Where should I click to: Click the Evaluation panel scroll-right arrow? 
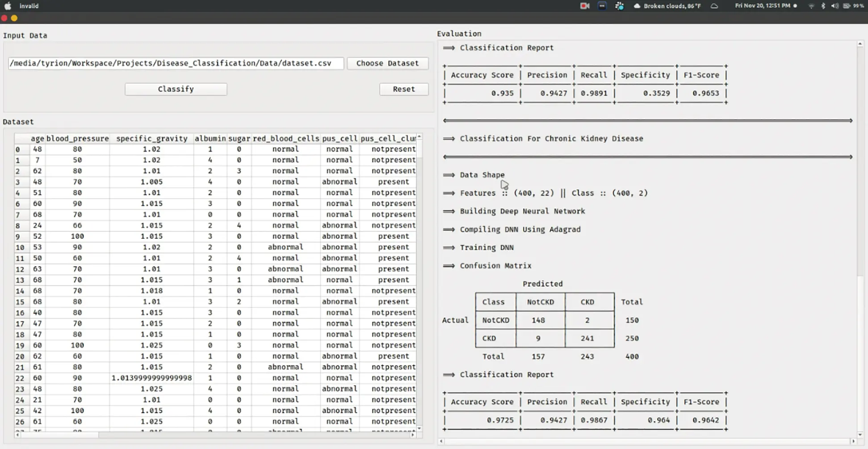click(853, 441)
